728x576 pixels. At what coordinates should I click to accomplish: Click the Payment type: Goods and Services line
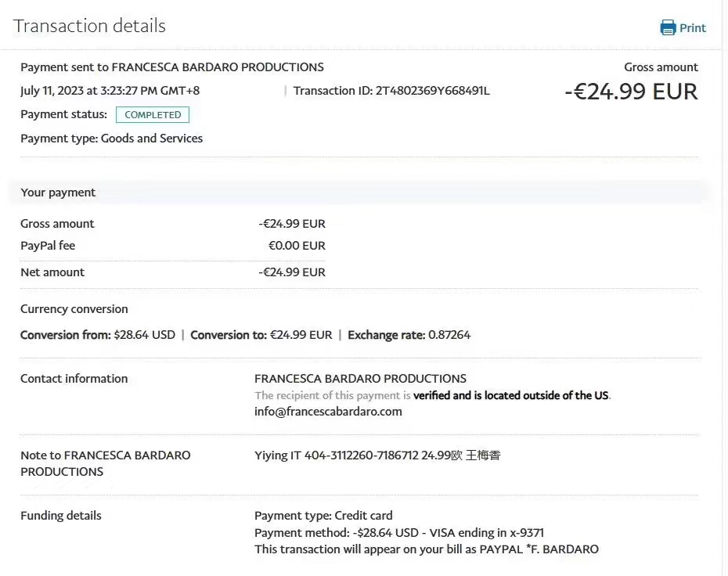pos(111,139)
